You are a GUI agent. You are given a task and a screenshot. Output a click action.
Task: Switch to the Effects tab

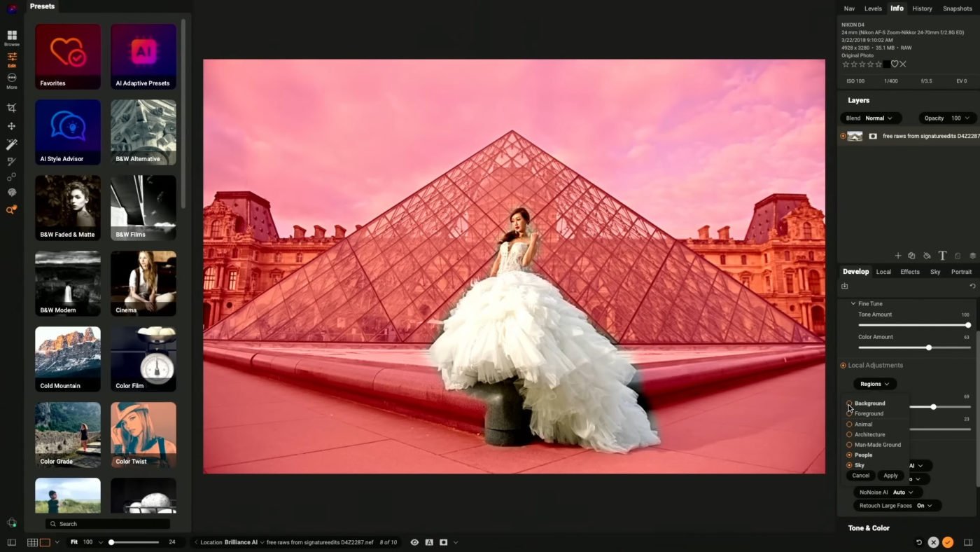pos(910,272)
